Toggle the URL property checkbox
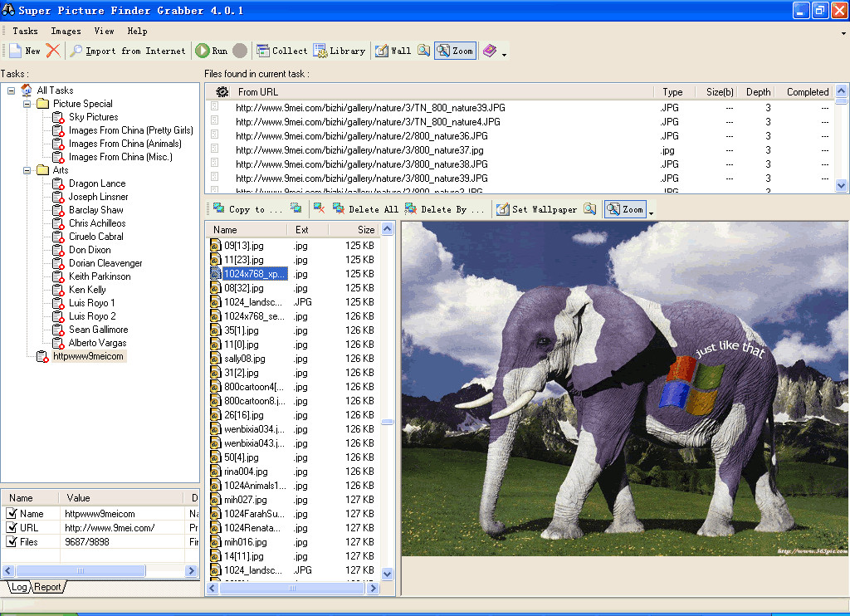The height and width of the screenshot is (616, 850). (12, 527)
